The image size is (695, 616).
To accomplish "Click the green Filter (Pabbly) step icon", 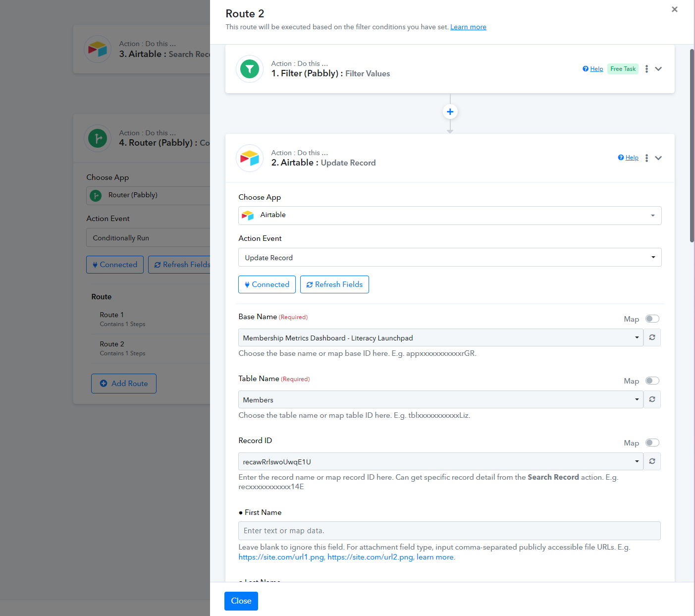I will pos(250,69).
